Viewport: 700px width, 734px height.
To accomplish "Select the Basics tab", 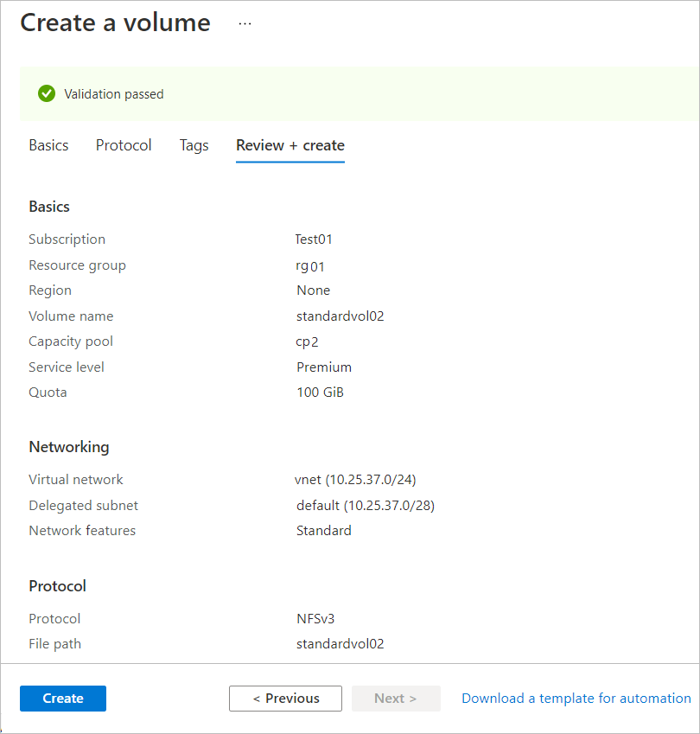I will pos(48,145).
